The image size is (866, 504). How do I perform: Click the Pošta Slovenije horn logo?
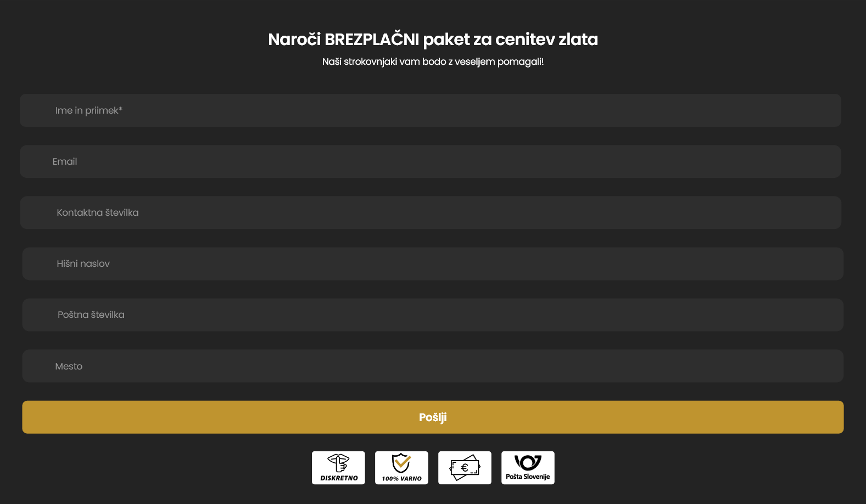528,462
